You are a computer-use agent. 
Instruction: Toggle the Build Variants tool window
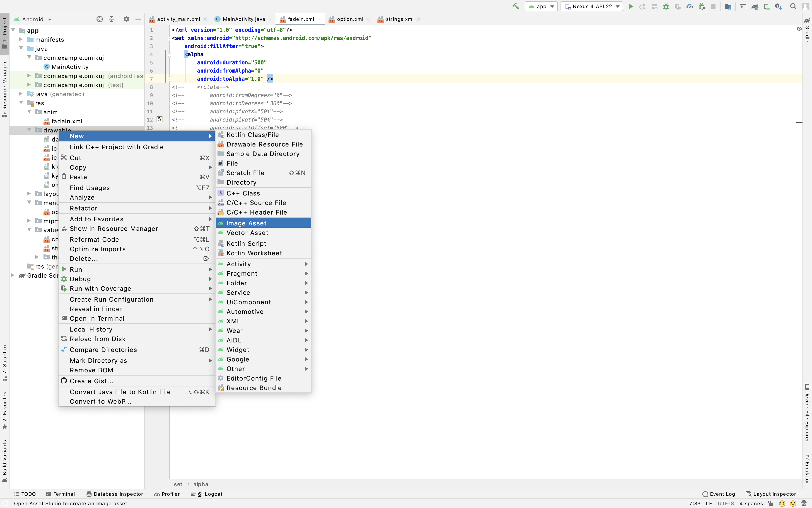[x=5, y=461]
